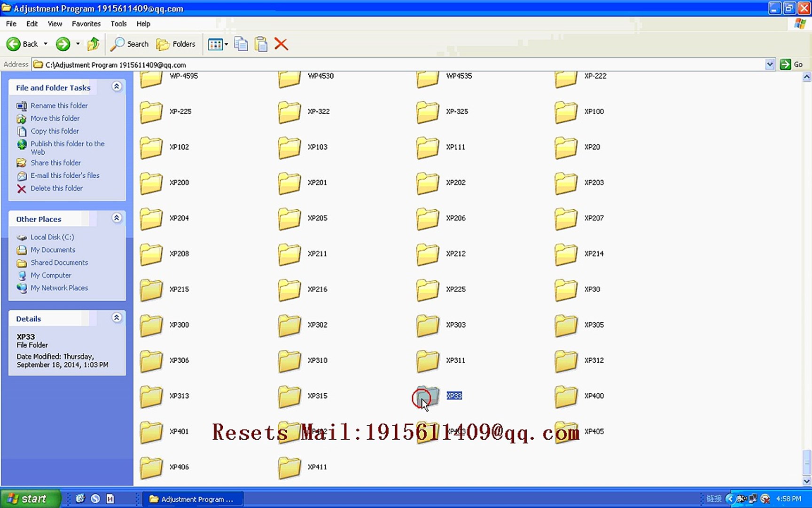Image resolution: width=812 pixels, height=508 pixels.
Task: Open the File menu
Action: coord(11,24)
